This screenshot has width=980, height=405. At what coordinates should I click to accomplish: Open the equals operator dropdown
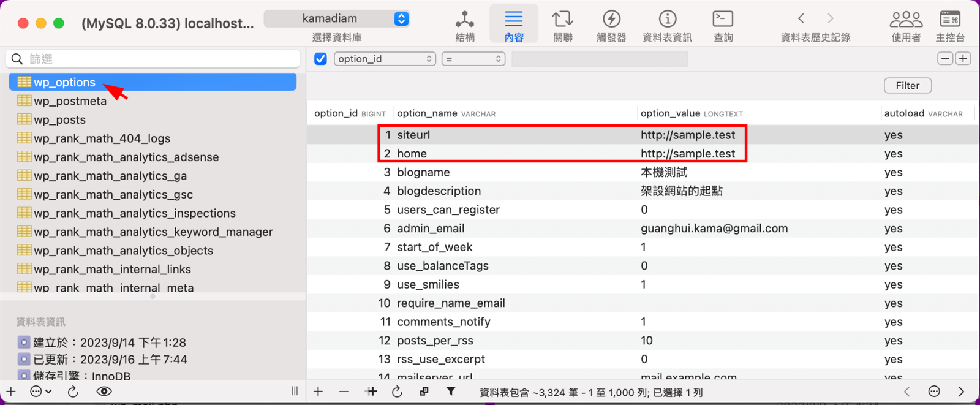coord(473,59)
